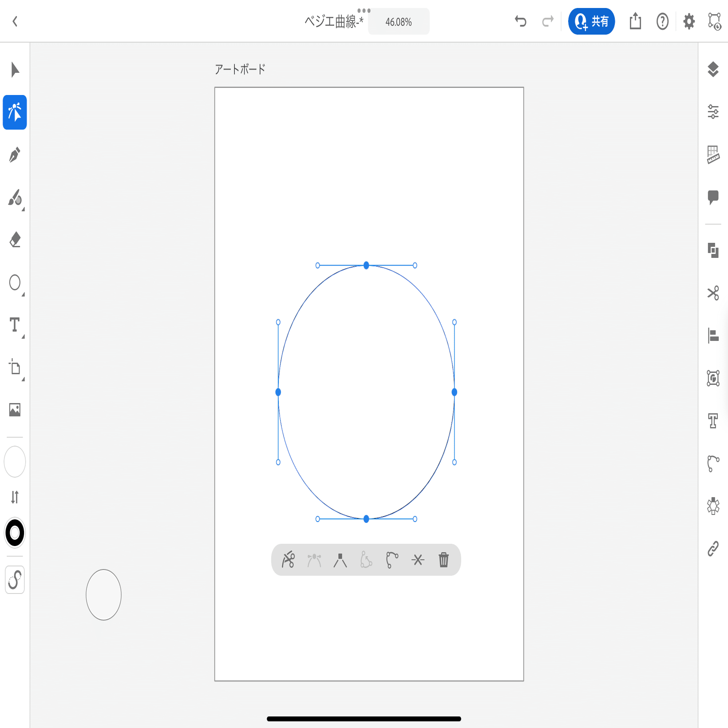Image resolution: width=728 pixels, height=728 pixels.
Task: Open the black stroke color swatch
Action: [x=15, y=533]
